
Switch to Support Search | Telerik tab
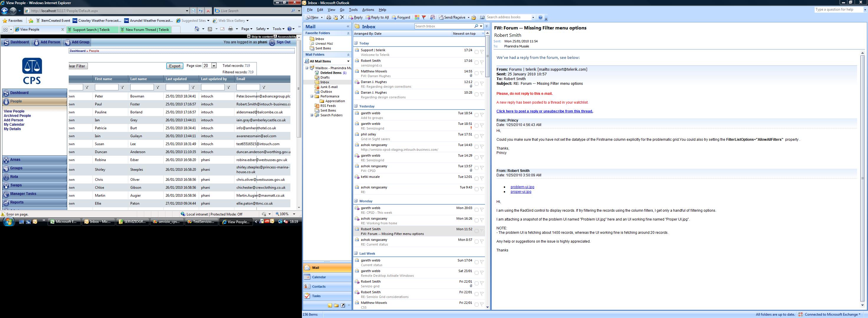92,30
